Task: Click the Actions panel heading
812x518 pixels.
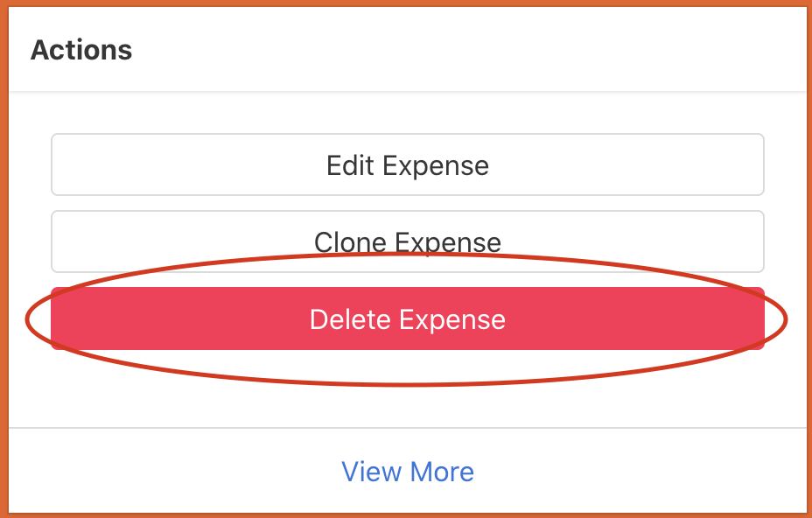Action: 81,50
